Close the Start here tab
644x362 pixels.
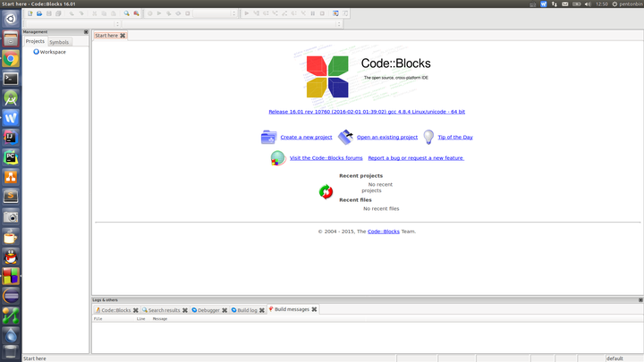[123, 36]
